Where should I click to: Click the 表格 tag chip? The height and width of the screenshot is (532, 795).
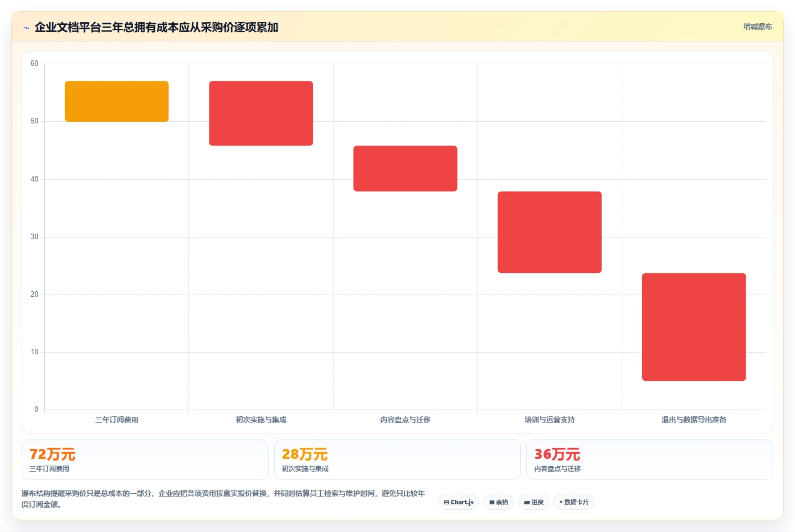tap(499, 502)
